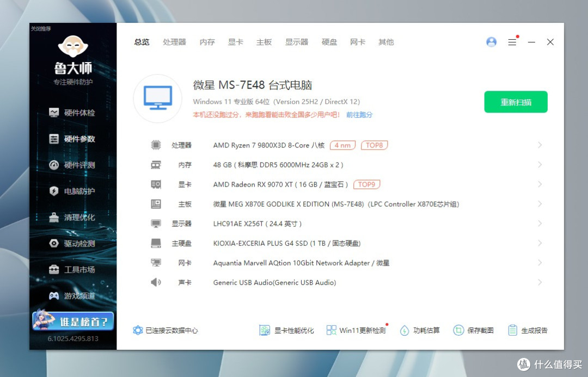
Task: Click 已连接云数据中心 status icon
Action: (138, 330)
